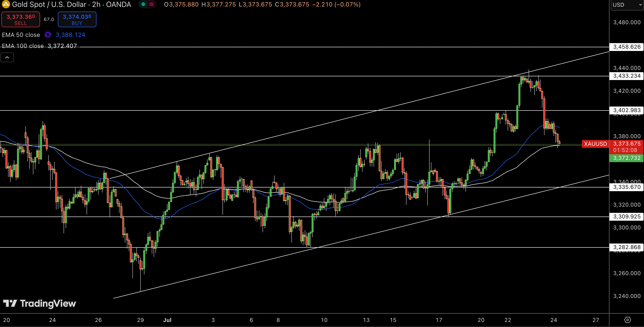
Task: Click the 67.0 spread value
Action: pyautogui.click(x=49, y=20)
